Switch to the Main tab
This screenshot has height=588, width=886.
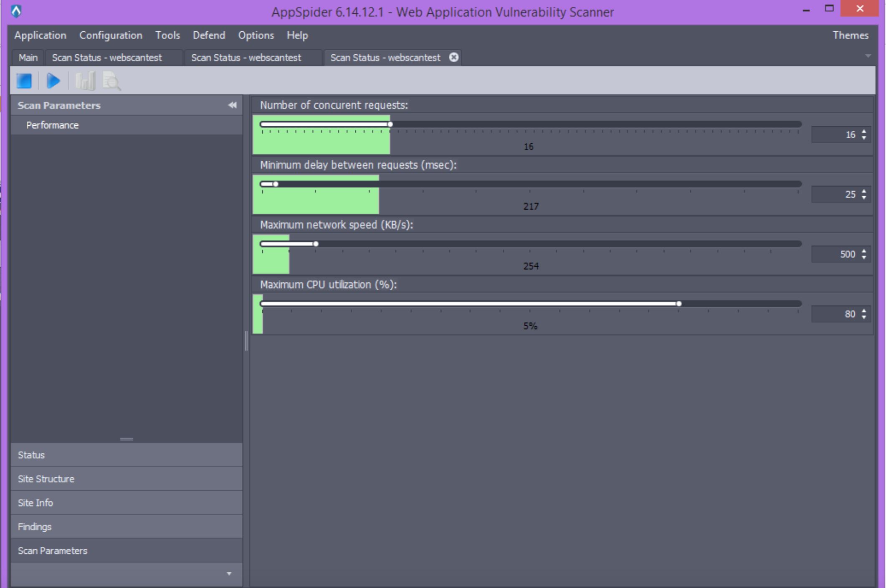pyautogui.click(x=28, y=58)
